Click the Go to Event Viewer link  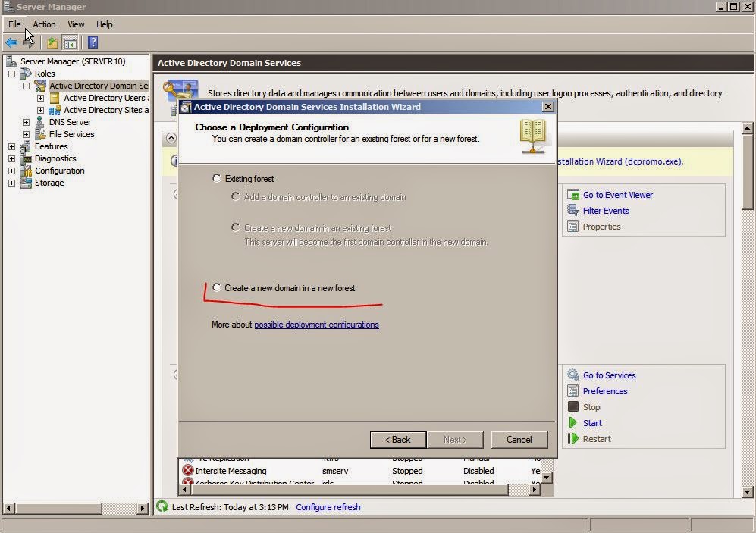(x=618, y=195)
